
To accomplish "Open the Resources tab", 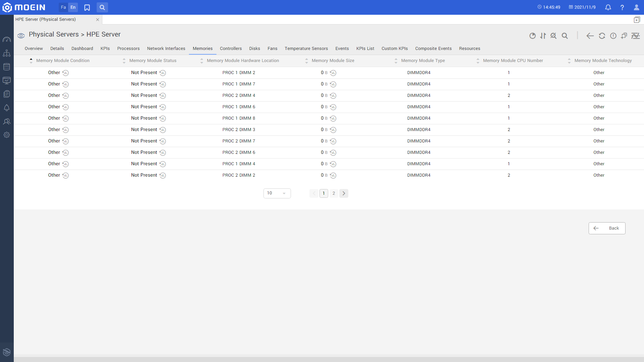I will (x=469, y=49).
